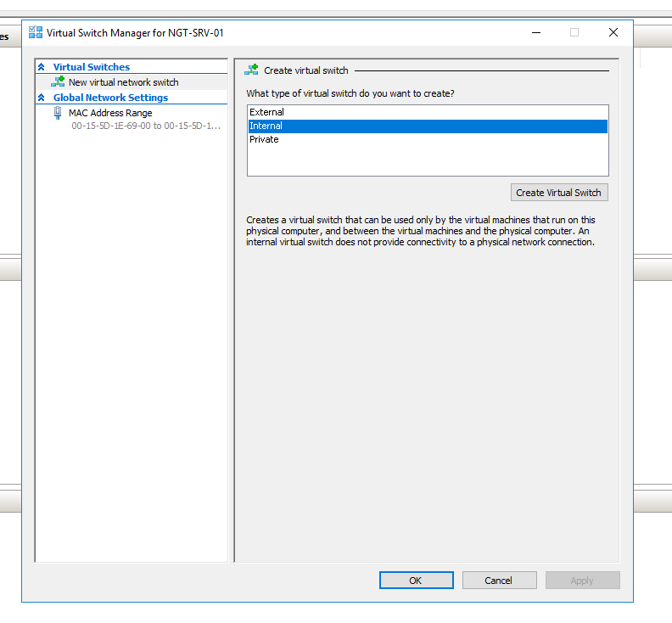Select New virtual network switch tree item
The height and width of the screenshot is (623, 672).
(x=124, y=82)
